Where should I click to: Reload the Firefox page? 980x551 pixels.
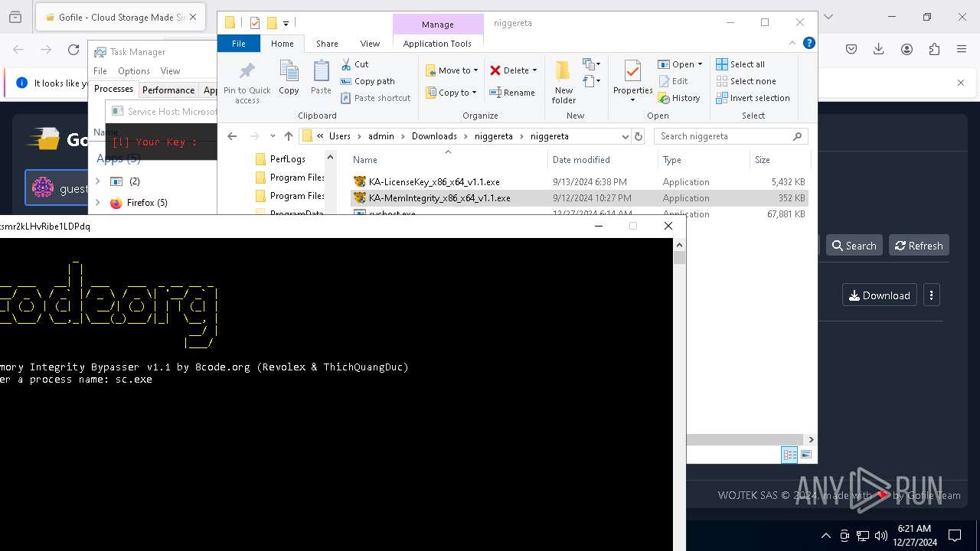point(73,50)
